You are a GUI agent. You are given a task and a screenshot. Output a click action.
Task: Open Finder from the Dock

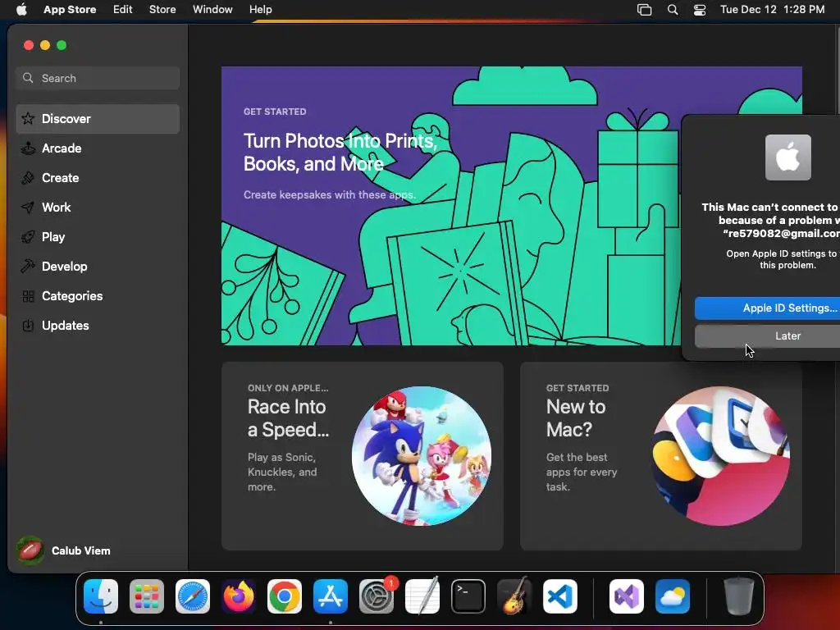tap(101, 596)
